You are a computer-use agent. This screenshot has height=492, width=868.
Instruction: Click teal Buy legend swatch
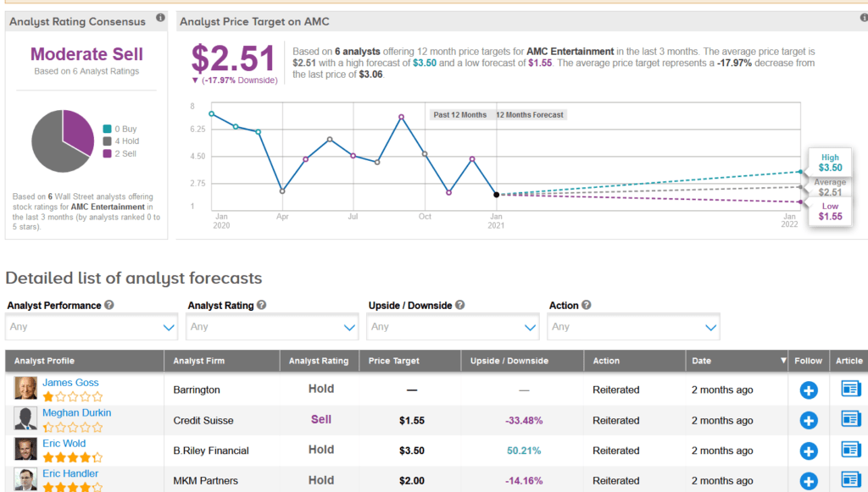(x=108, y=129)
